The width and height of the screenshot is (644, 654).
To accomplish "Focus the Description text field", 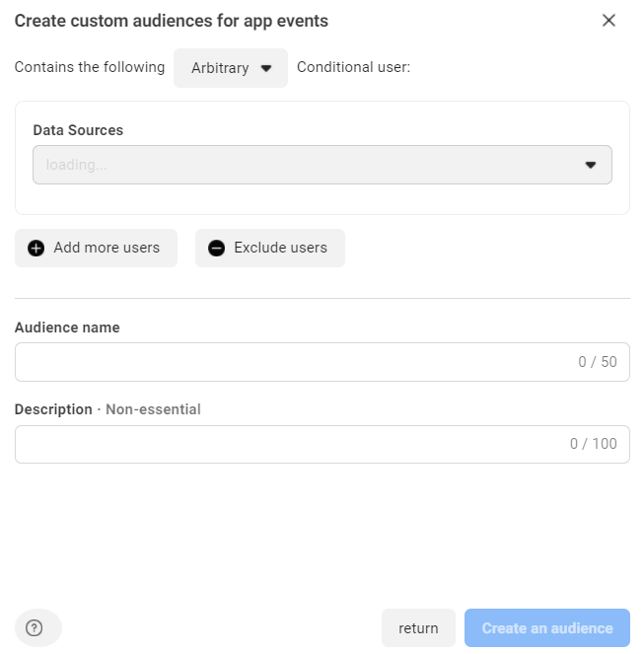I will coord(286,444).
